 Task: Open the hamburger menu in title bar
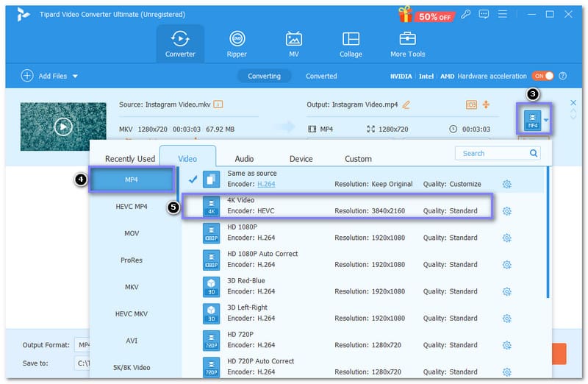503,14
